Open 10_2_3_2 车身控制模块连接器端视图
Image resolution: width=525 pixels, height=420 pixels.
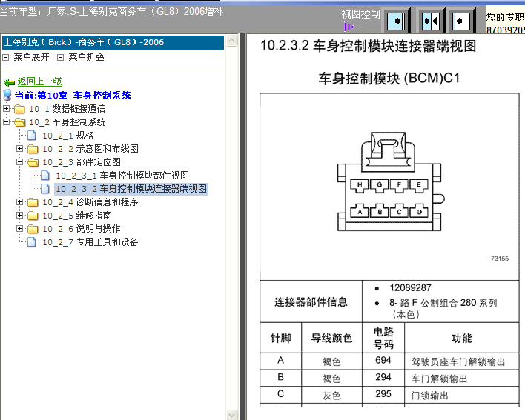131,189
